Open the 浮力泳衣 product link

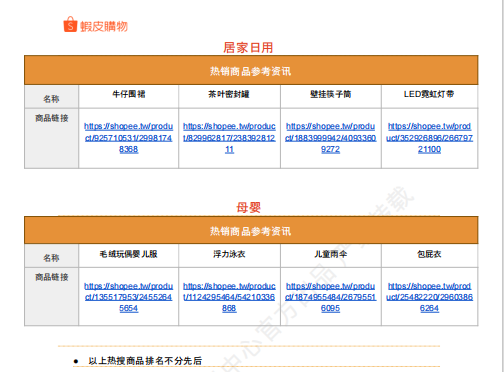[229, 297]
